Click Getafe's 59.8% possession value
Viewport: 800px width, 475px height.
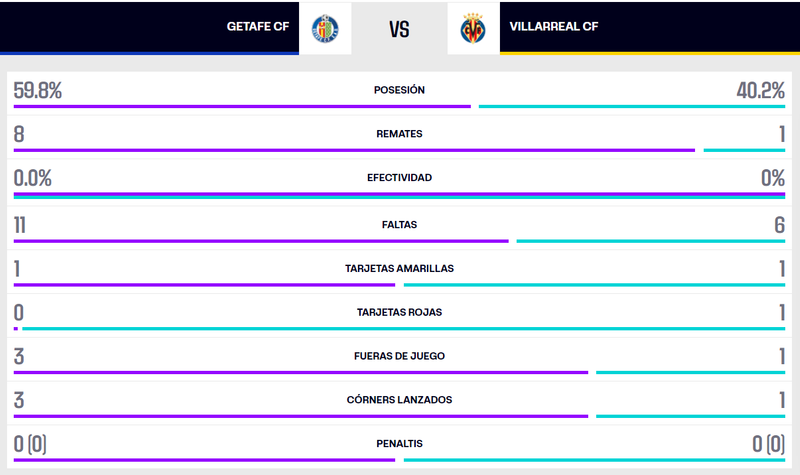[38, 91]
